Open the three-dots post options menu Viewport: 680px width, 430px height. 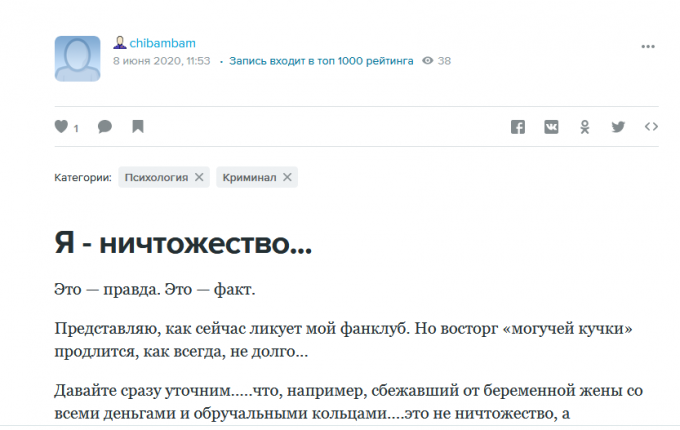tap(648, 45)
